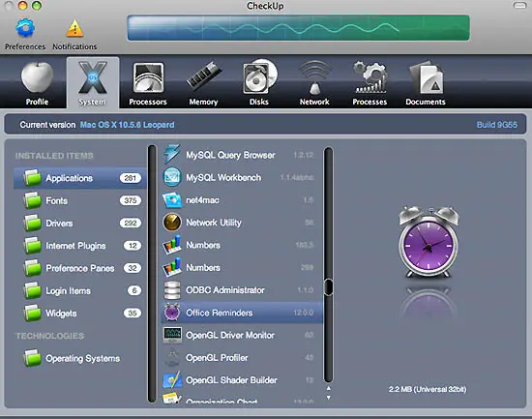Click the OpenGL Driver Monitor icon
The height and width of the screenshot is (419, 532).
coord(172,335)
